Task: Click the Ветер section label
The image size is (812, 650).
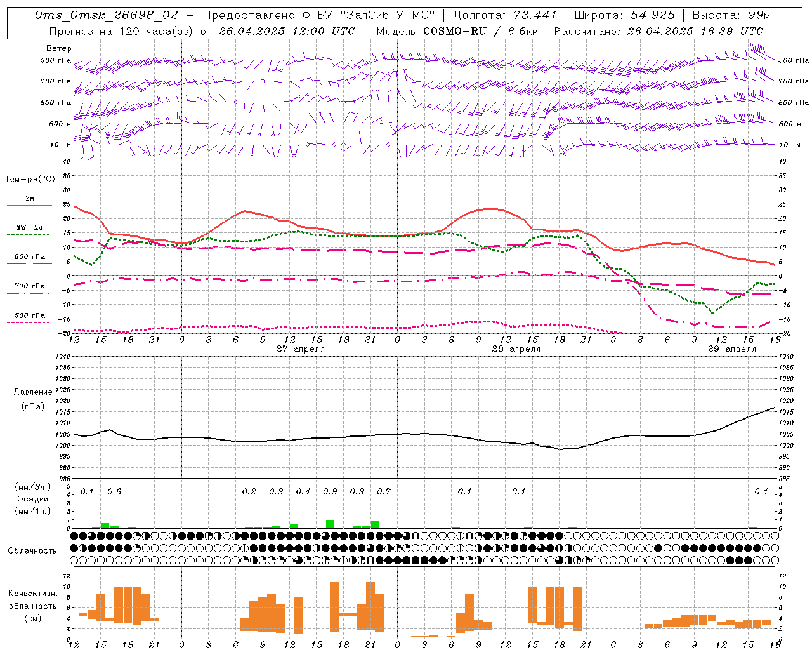Action: [59, 48]
